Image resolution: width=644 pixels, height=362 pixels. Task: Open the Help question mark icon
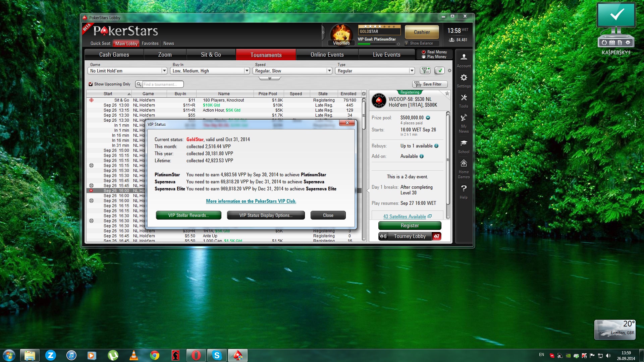464,191
